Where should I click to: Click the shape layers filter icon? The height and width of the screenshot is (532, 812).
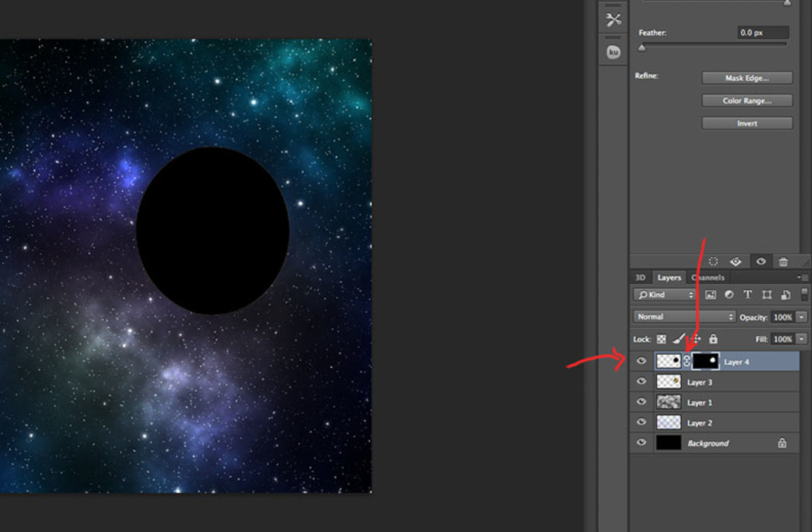[767, 294]
